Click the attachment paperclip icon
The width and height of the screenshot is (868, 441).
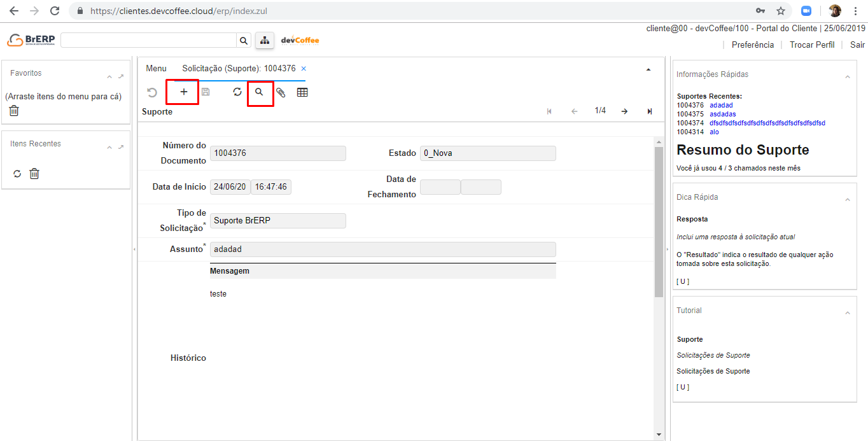[281, 92]
